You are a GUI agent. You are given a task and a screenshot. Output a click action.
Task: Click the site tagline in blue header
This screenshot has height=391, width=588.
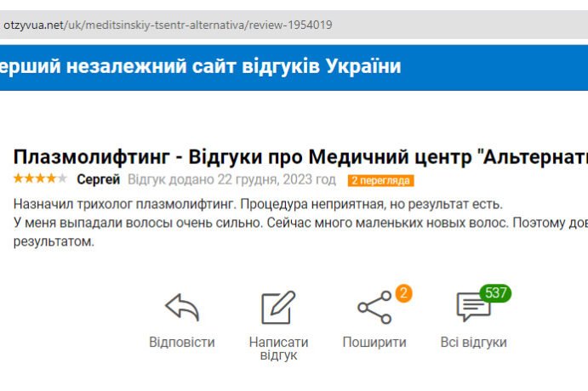pyautogui.click(x=201, y=66)
